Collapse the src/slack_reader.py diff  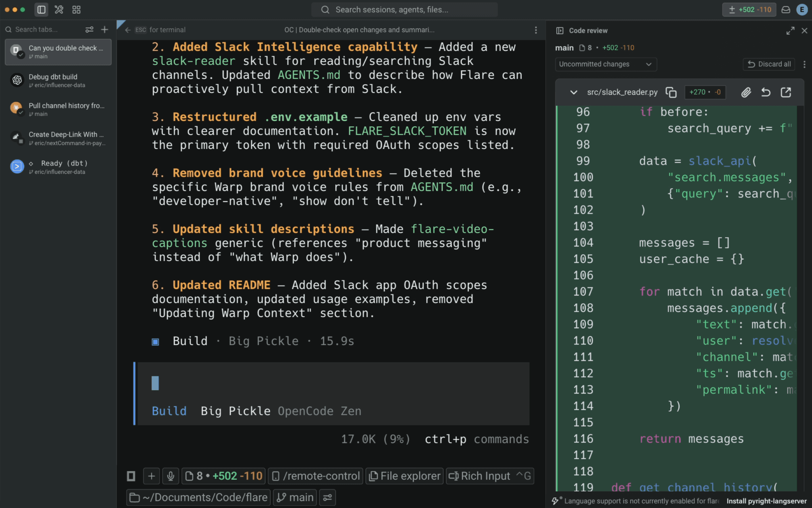[573, 92]
